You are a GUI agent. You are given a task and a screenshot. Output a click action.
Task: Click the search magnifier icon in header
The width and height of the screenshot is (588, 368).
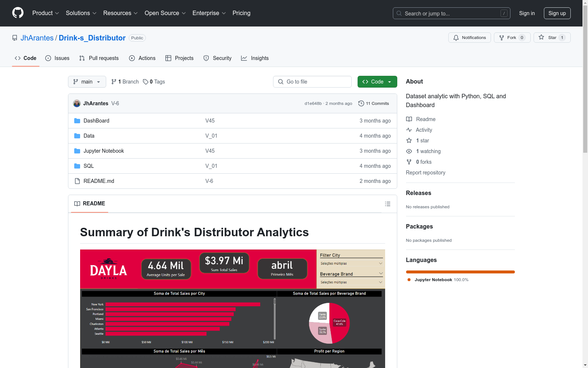click(x=399, y=13)
